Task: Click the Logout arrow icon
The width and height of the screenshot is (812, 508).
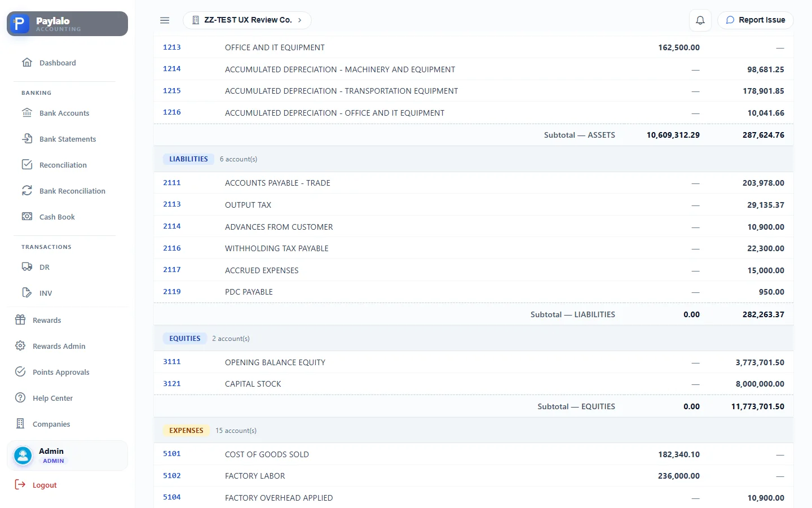Action: point(20,485)
